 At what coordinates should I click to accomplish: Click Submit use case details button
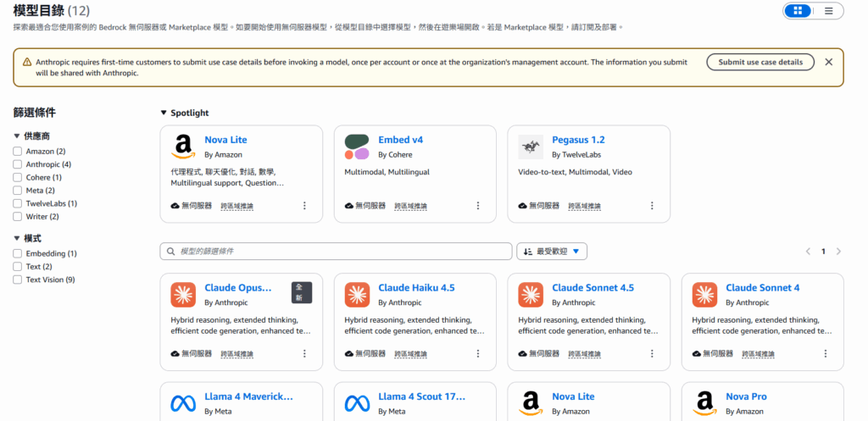(x=760, y=62)
